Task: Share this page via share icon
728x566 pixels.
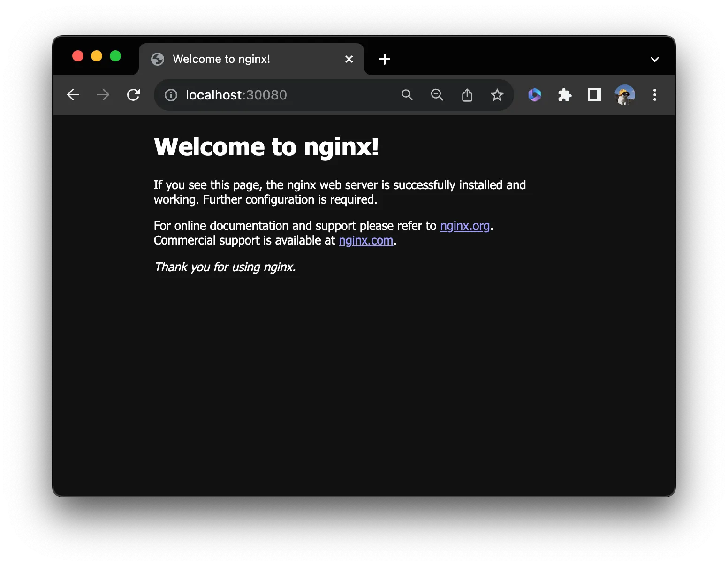Action: coord(467,95)
